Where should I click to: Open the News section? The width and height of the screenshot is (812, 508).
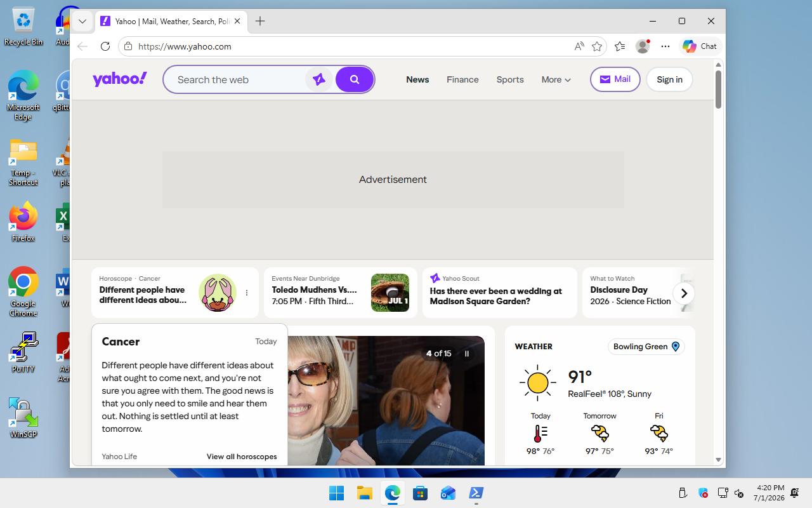(x=417, y=79)
